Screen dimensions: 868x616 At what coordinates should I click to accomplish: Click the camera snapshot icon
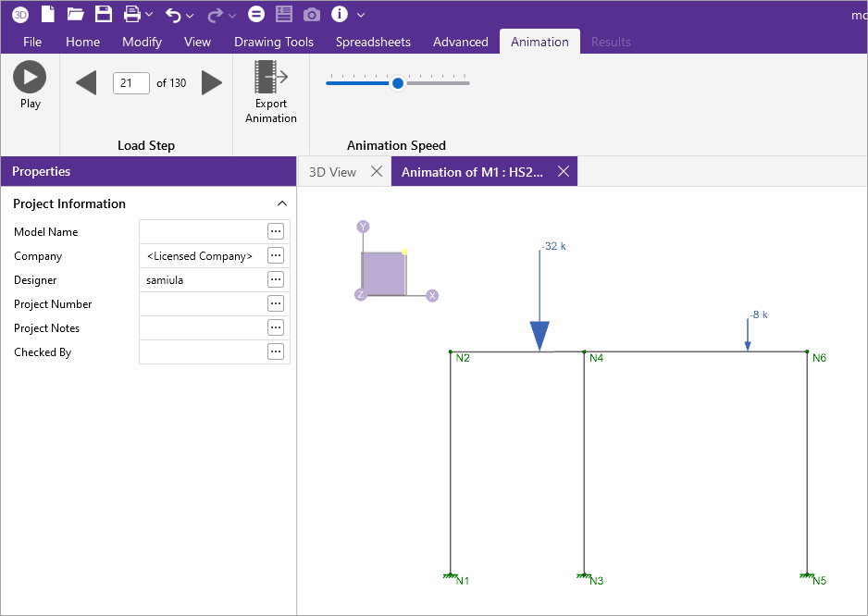312,15
